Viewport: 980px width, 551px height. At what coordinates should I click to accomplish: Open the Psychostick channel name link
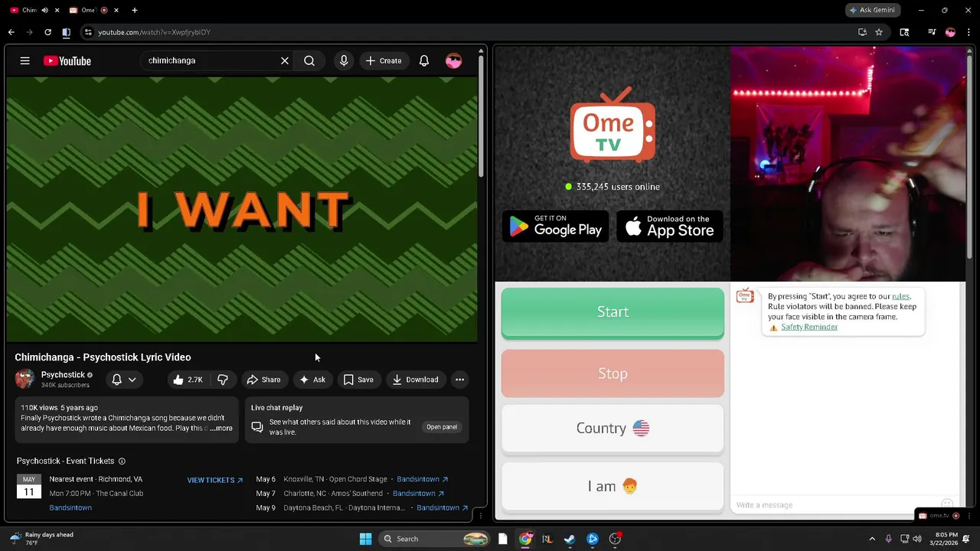tap(63, 374)
